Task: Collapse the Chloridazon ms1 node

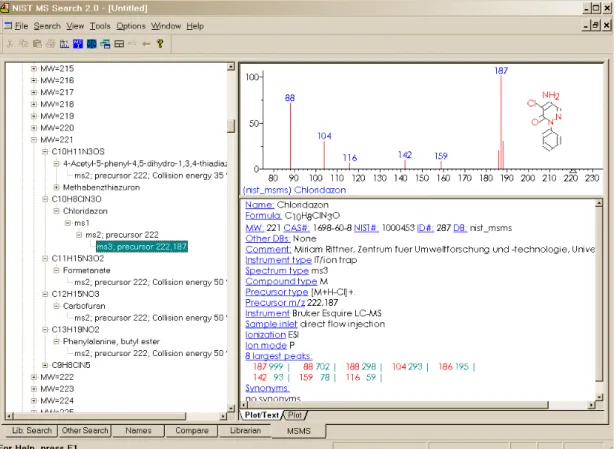Action: coord(68,223)
